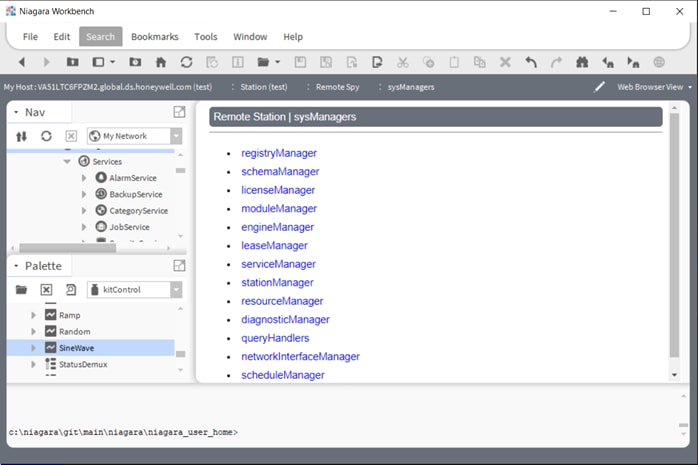Image resolution: width=698 pixels, height=465 pixels.
Task: Click the Palette close X icon
Action: point(46,290)
